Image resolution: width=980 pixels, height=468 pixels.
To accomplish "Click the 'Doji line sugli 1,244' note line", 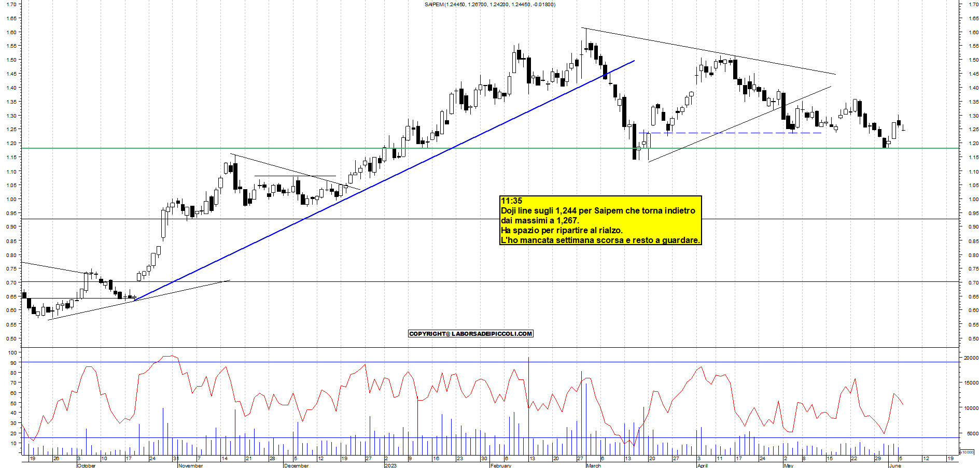I will click(598, 211).
